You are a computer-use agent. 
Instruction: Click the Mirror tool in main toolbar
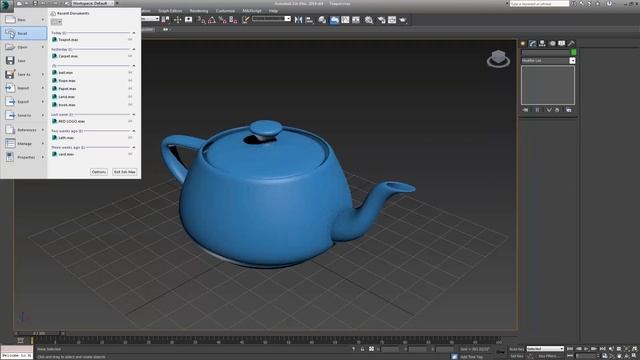[298, 20]
